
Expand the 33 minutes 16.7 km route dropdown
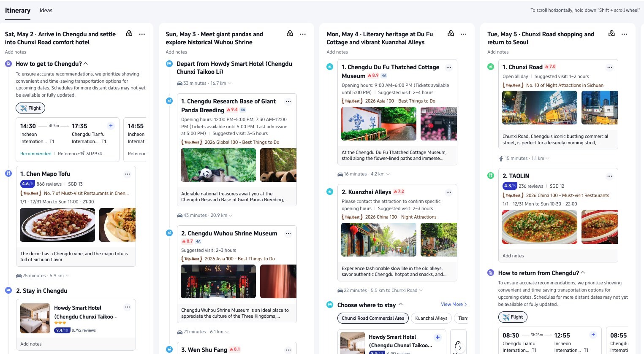coord(229,84)
